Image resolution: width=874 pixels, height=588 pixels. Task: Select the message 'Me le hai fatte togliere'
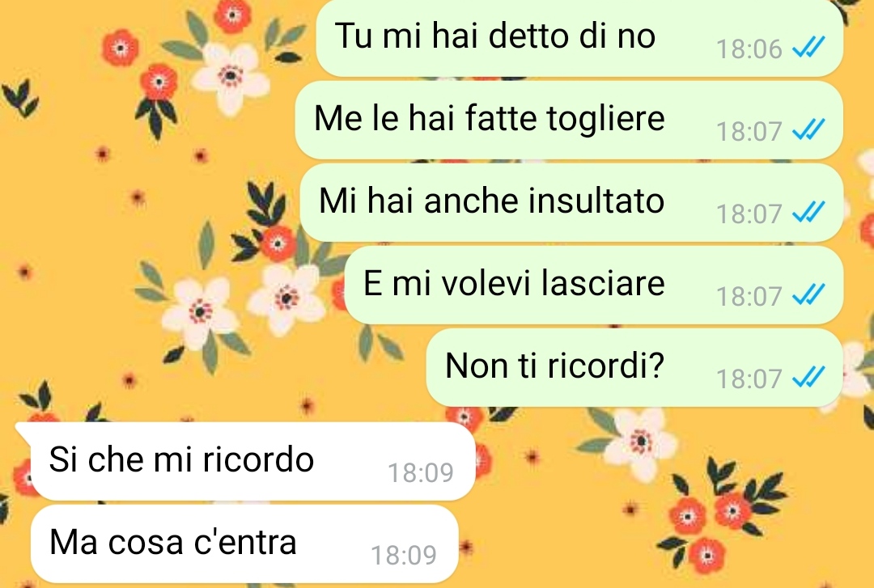(x=569, y=120)
